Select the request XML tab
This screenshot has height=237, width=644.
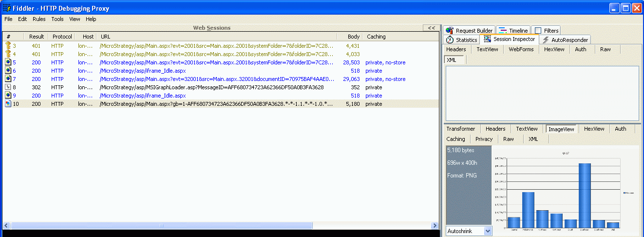(455, 59)
